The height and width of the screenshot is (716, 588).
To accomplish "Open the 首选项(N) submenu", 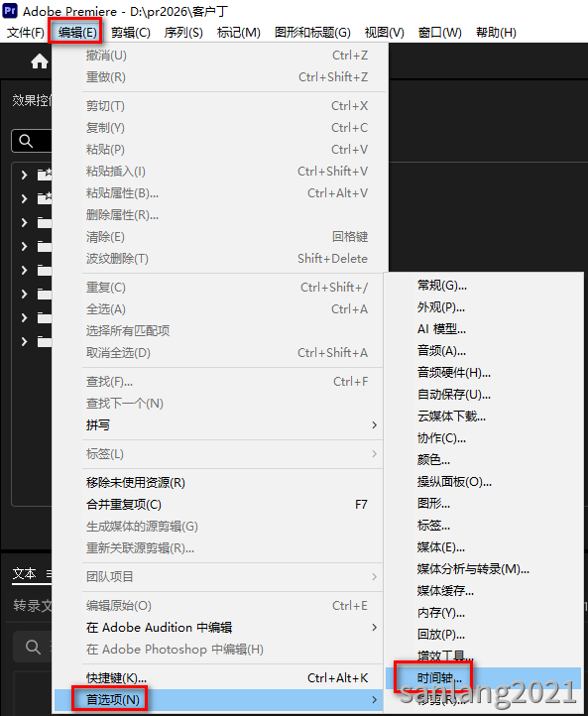I will click(x=219, y=699).
